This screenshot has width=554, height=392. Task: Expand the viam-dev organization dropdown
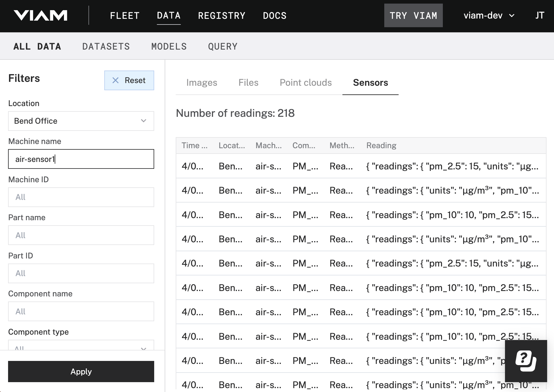click(489, 16)
